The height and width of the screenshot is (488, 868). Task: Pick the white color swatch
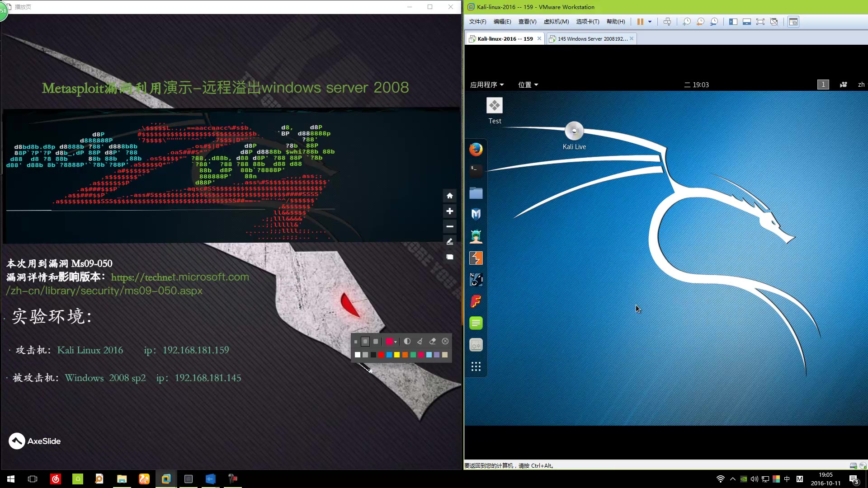pos(358,355)
